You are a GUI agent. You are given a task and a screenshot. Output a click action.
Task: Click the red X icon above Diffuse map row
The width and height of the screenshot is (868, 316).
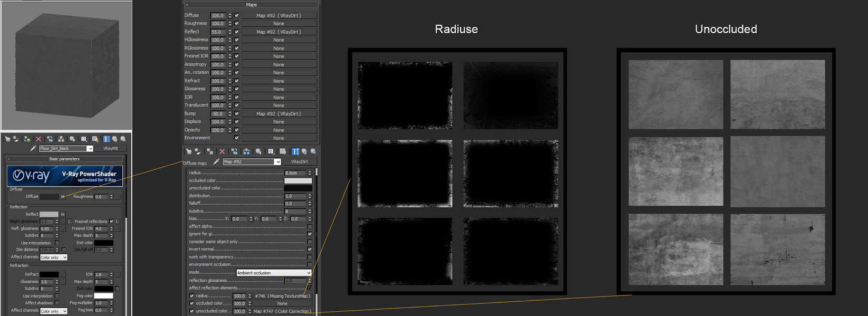(x=222, y=151)
